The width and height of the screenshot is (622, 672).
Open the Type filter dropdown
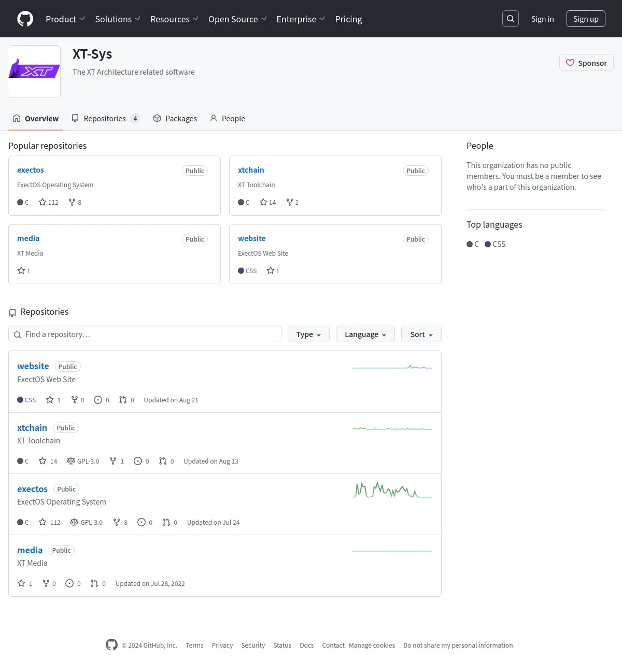(x=308, y=334)
